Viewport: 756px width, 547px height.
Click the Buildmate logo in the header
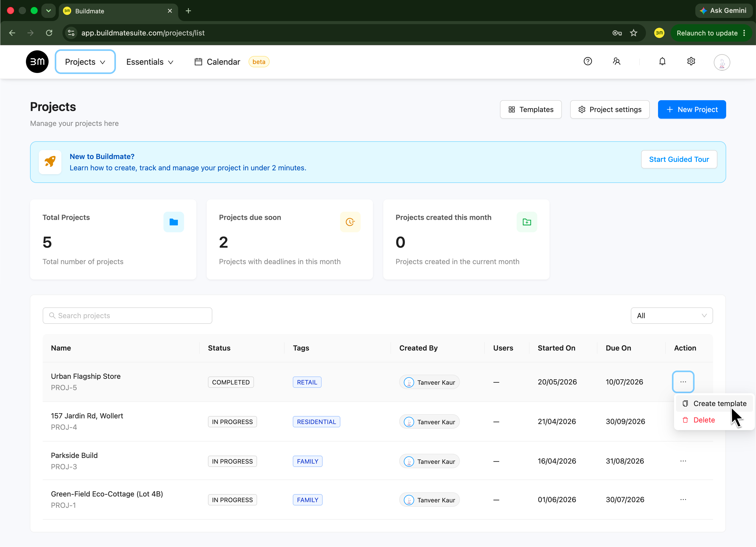[x=37, y=62]
